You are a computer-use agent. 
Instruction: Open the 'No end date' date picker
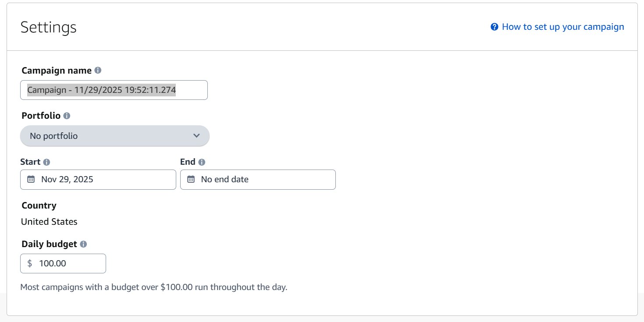(258, 179)
